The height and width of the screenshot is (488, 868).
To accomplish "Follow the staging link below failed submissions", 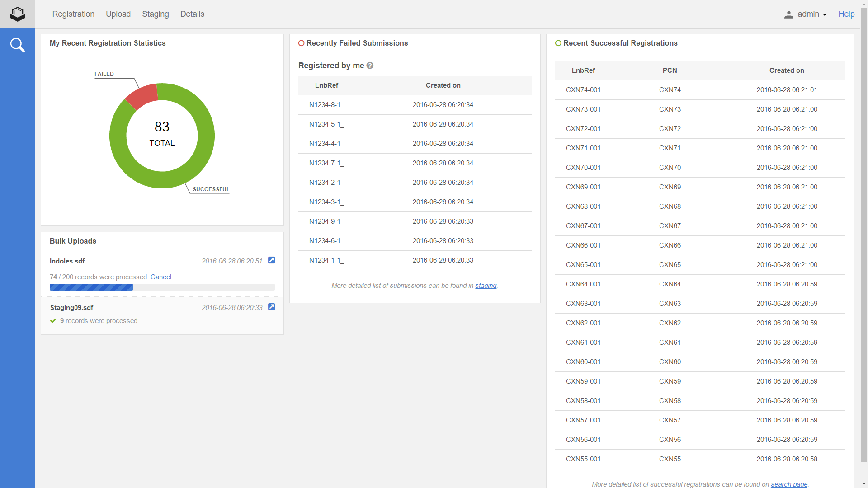I will click(x=486, y=286).
